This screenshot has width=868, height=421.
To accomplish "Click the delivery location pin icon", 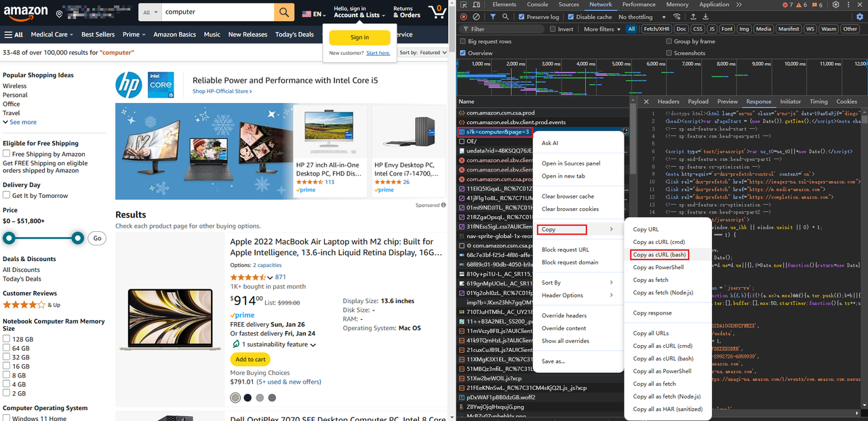I will (60, 13).
